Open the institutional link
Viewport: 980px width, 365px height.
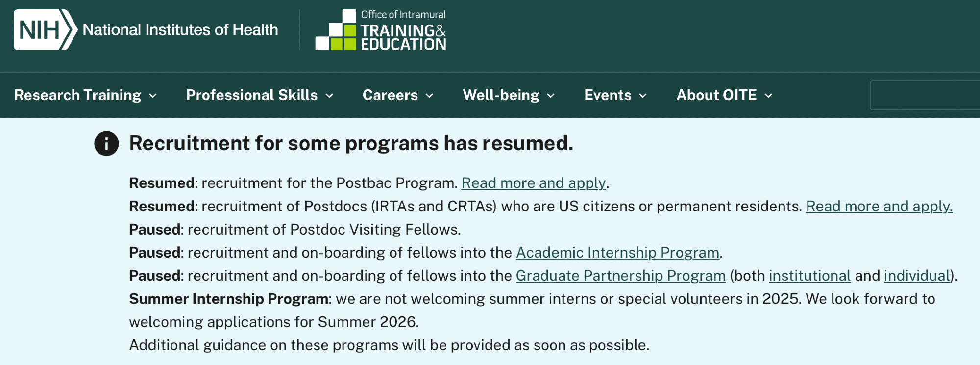[x=809, y=276]
